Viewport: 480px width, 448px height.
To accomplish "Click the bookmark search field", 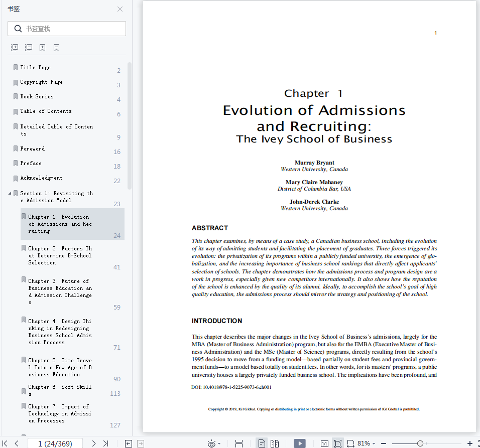I will pos(67,29).
